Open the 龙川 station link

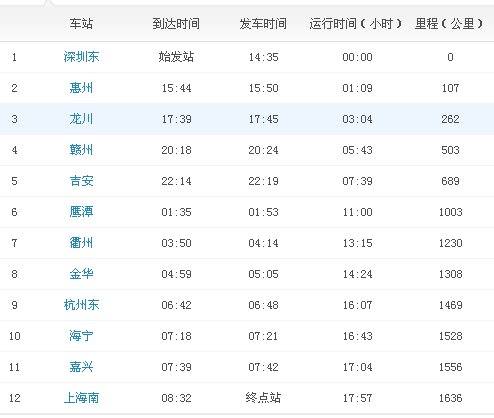[x=81, y=119]
